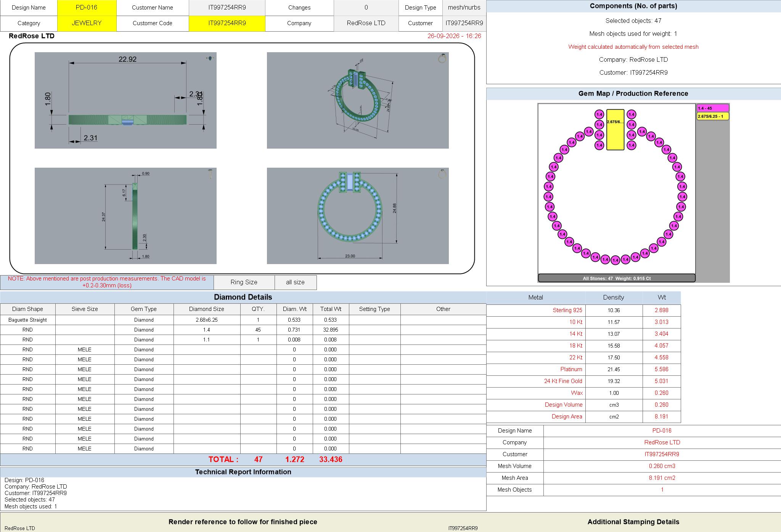Click the ring icon in the front-view render corner
The height and width of the screenshot is (532, 781).
click(442, 174)
